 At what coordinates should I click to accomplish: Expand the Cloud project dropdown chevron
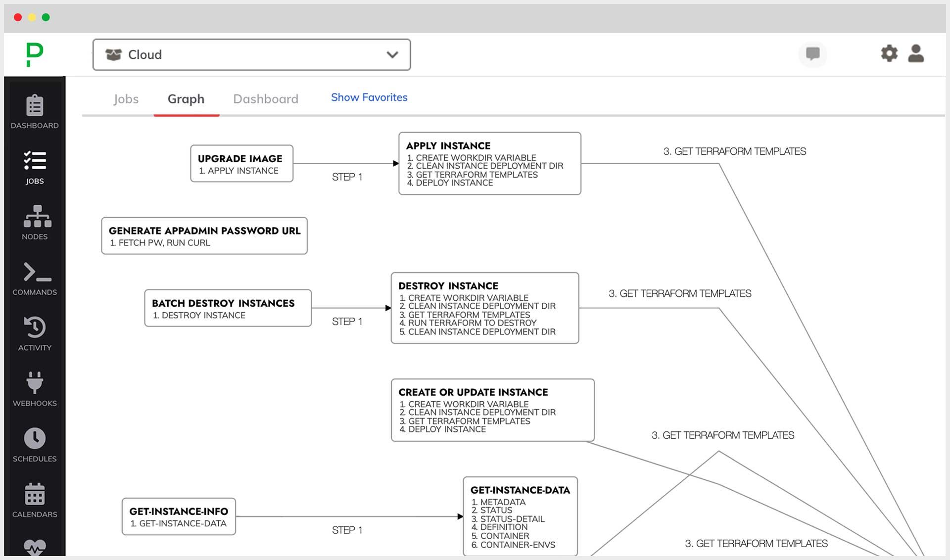click(392, 54)
